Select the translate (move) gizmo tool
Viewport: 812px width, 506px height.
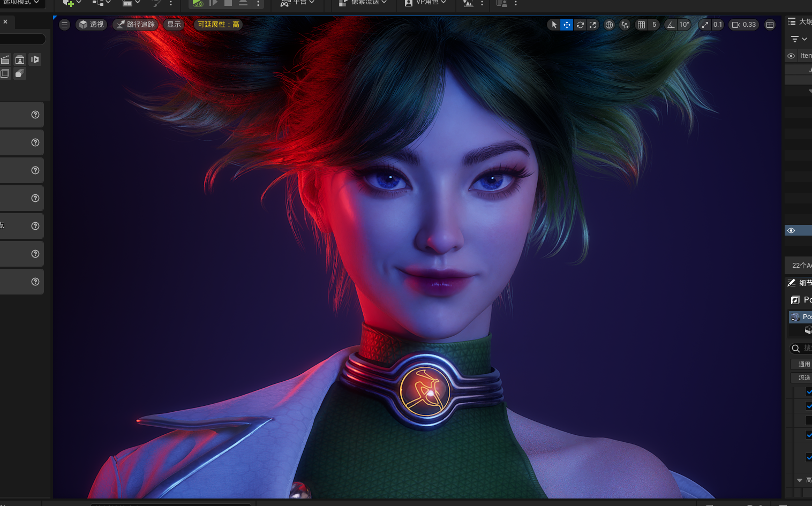click(x=567, y=25)
